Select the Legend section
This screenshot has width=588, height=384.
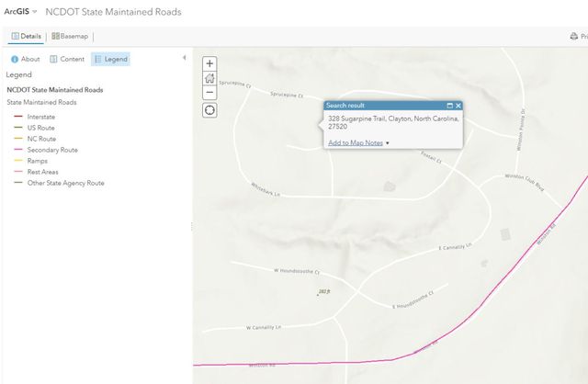pos(110,59)
